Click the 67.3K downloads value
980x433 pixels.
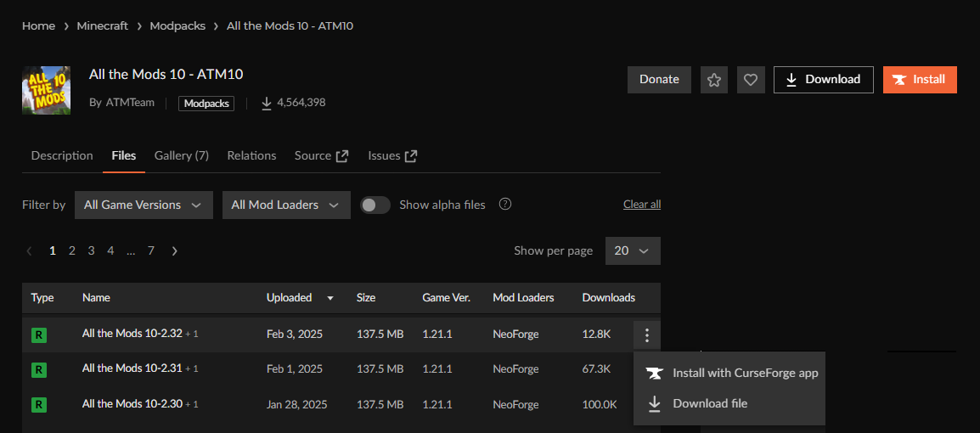[596, 369]
